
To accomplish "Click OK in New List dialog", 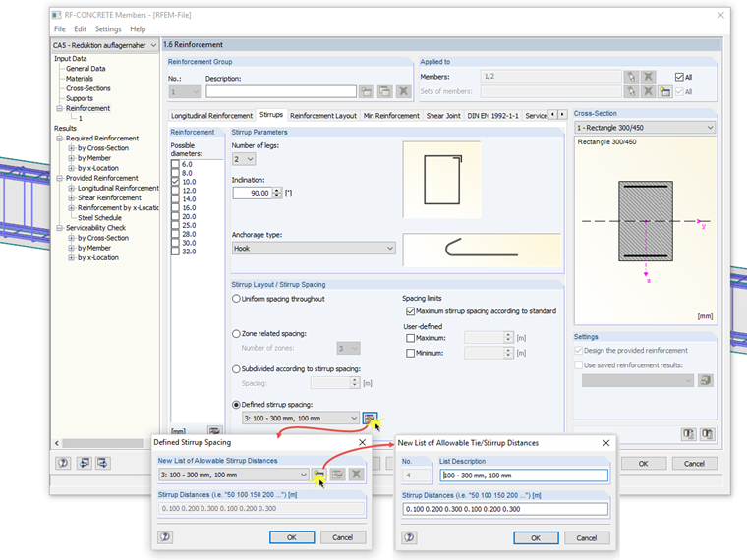I will [x=536, y=538].
